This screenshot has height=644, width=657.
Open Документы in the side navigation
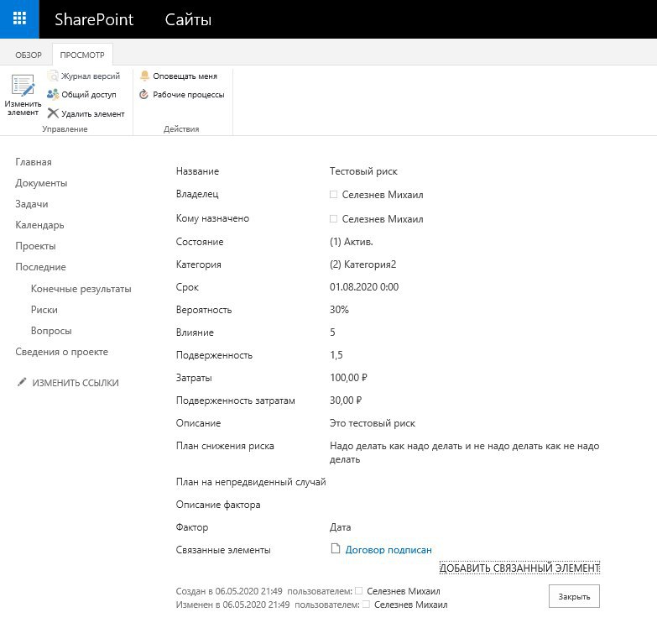pos(41,183)
